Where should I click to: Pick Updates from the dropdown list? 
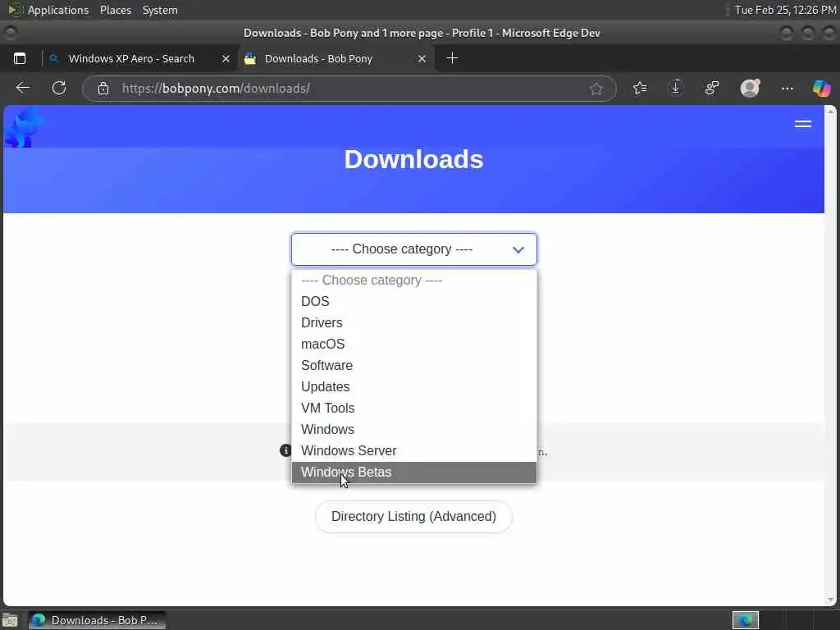(x=413, y=387)
